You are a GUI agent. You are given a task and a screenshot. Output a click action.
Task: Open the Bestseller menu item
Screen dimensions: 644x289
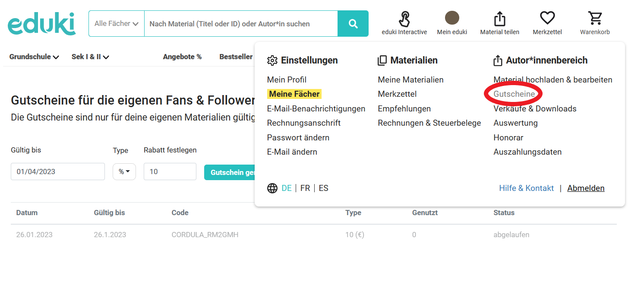236,56
